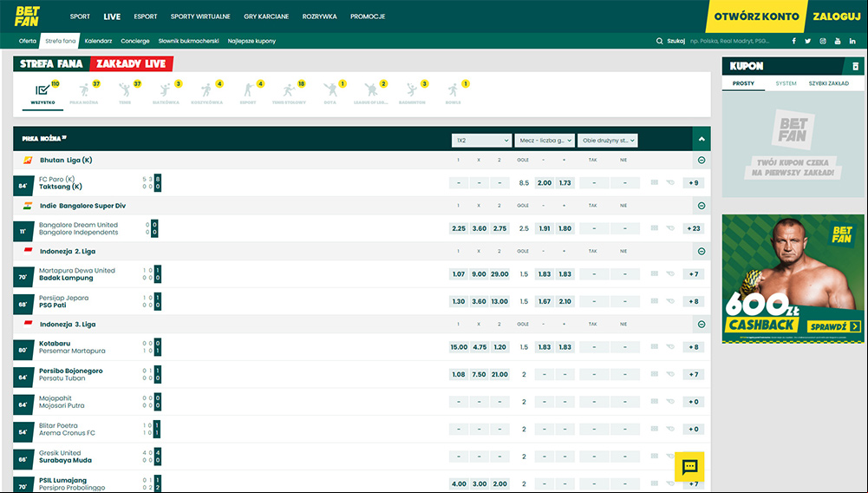Pick over 8.5 goals odds 1.73
This screenshot has height=493, width=868.
coord(565,183)
